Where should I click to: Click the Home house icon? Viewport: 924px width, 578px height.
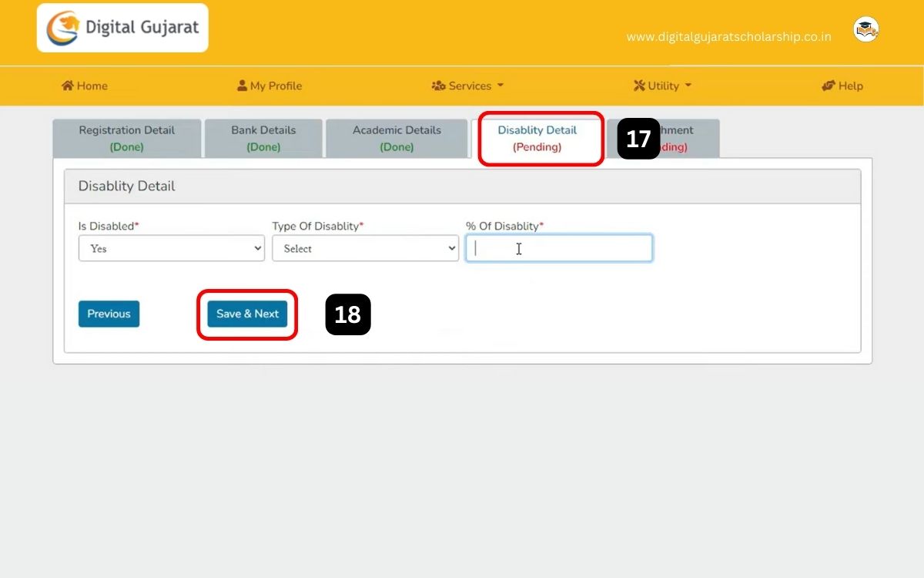point(68,86)
